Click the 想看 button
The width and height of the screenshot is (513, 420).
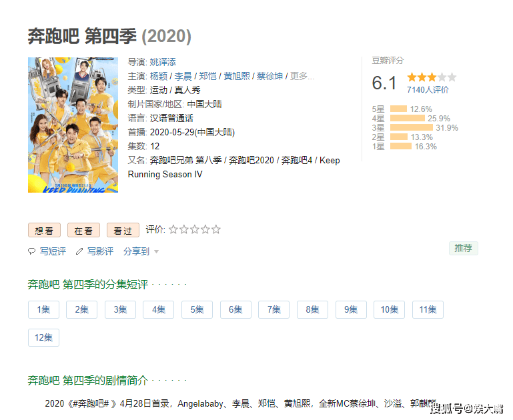tap(44, 231)
